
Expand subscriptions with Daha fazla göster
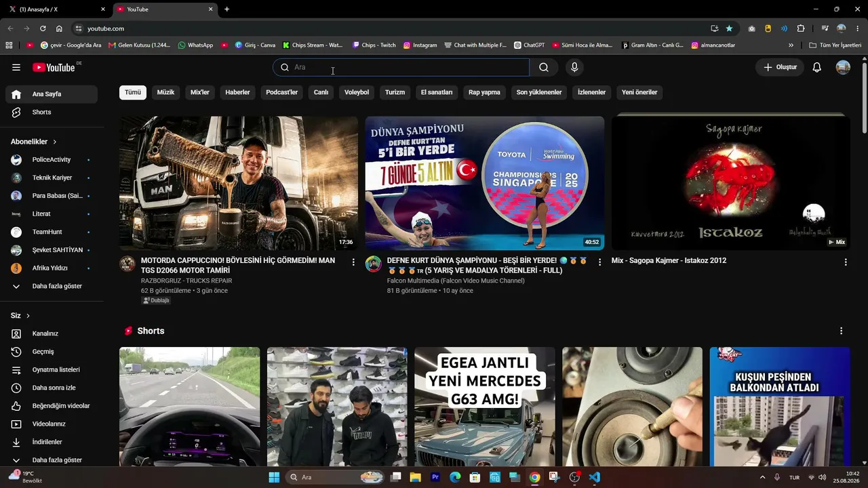52,286
